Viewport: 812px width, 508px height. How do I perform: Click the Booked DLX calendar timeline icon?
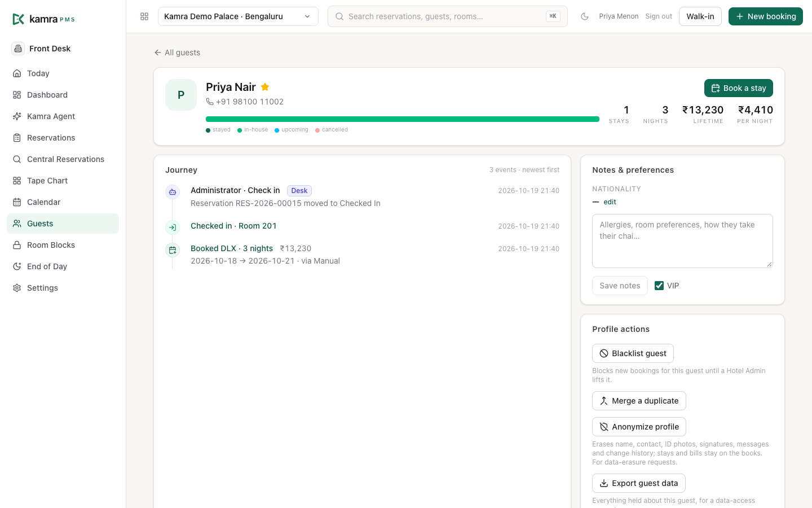coord(173,250)
